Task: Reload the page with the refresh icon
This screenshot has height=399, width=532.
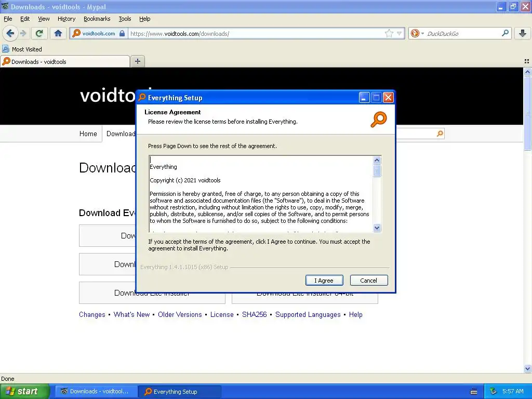Action: 39,33
